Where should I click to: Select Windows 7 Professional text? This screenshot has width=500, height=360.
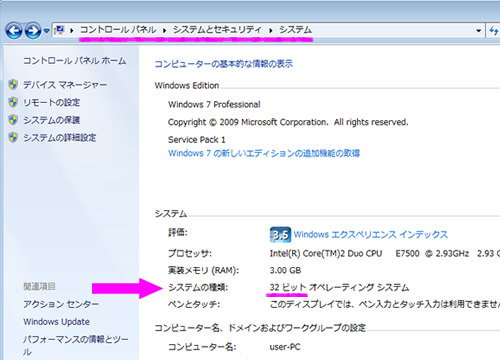(x=214, y=104)
